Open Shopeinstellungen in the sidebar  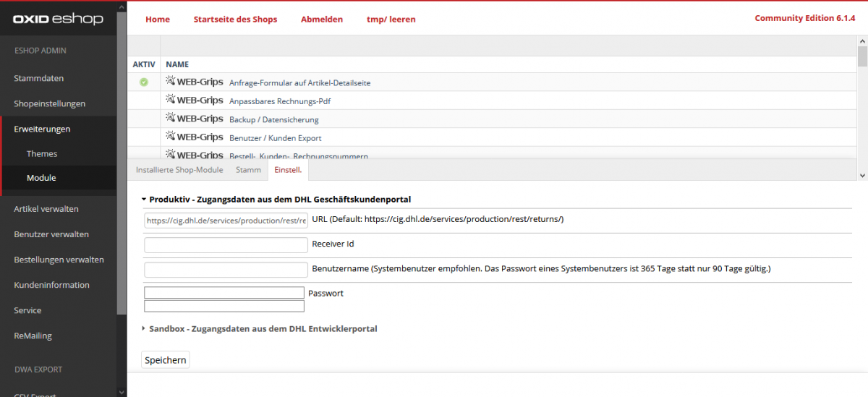49,103
